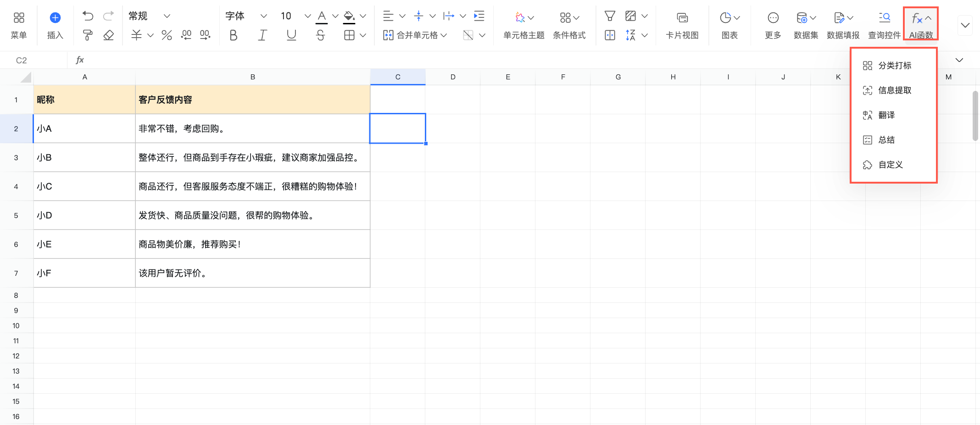
Task: Select row 4 header
Action: (x=16, y=186)
